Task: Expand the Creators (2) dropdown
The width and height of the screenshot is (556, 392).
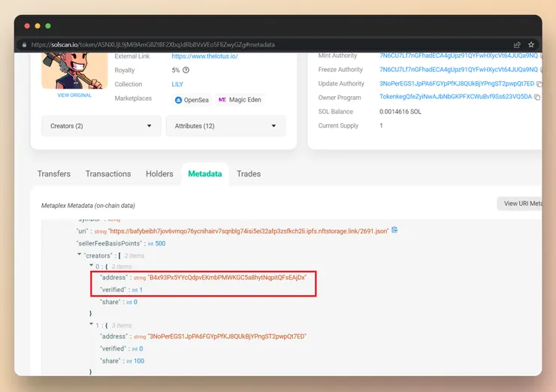Action: click(101, 126)
